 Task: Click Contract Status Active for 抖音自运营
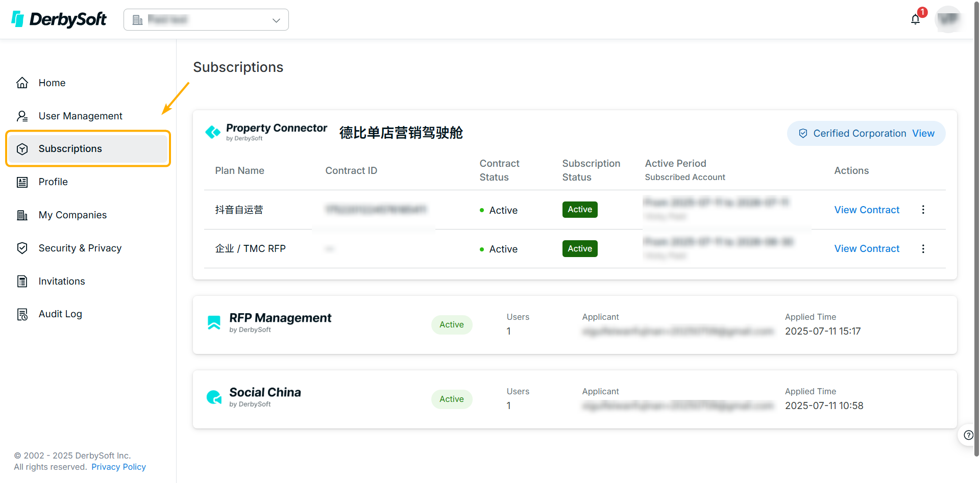[x=499, y=210]
